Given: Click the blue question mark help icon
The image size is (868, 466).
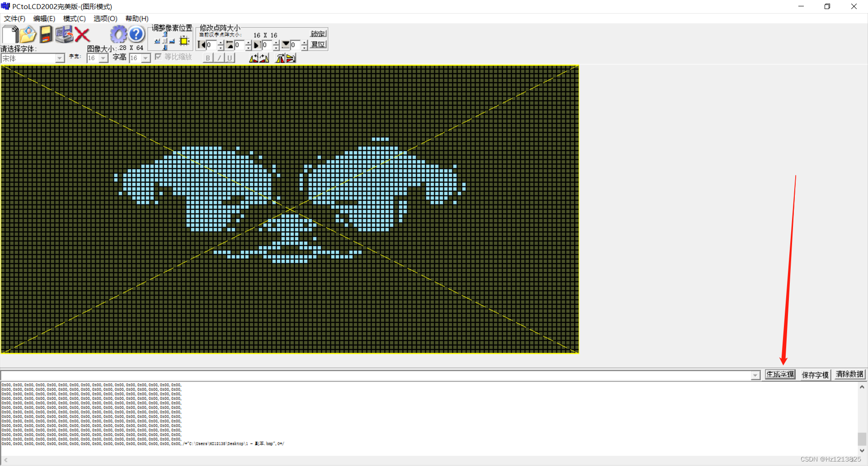Looking at the screenshot, I should pyautogui.click(x=136, y=34).
